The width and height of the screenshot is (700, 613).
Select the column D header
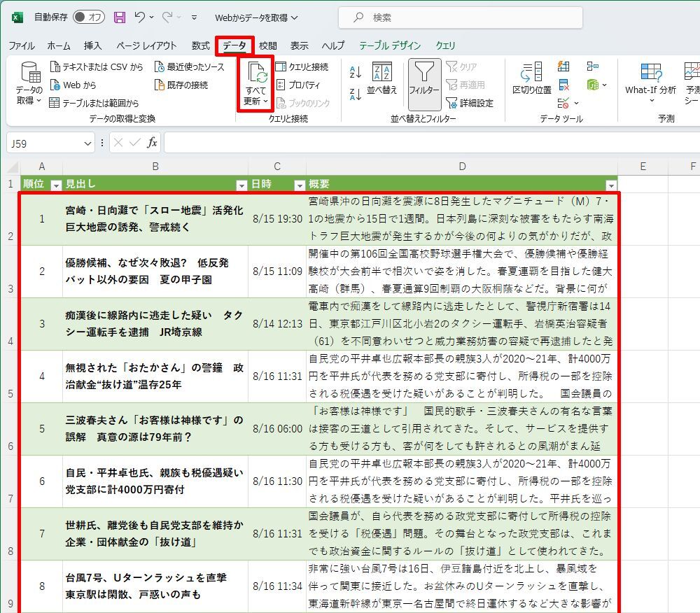tap(462, 167)
